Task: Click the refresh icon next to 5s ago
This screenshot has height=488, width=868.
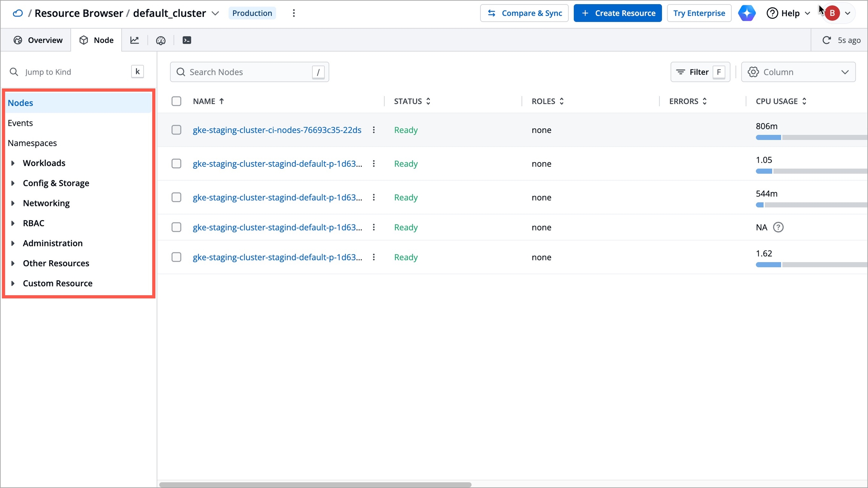Action: (827, 40)
